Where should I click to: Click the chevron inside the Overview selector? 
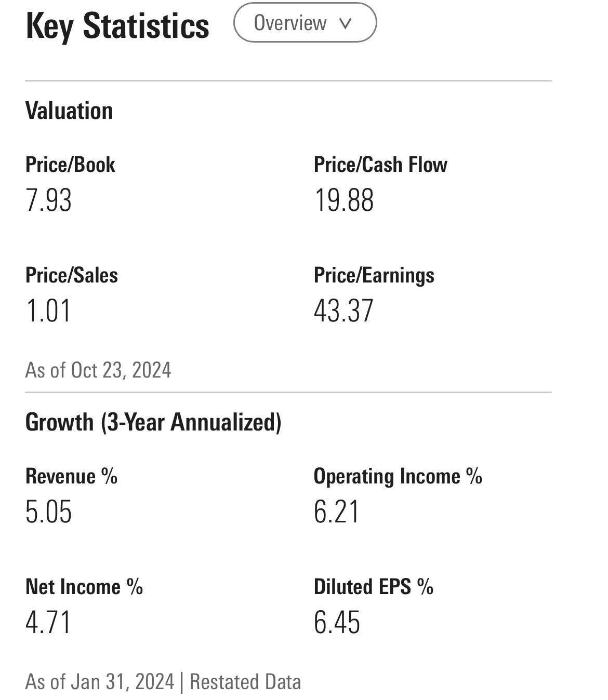click(345, 23)
